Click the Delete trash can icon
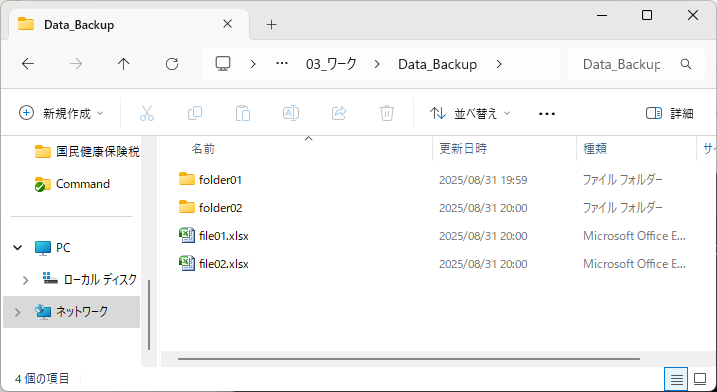Screen dimensions: 717x392 tap(387, 113)
